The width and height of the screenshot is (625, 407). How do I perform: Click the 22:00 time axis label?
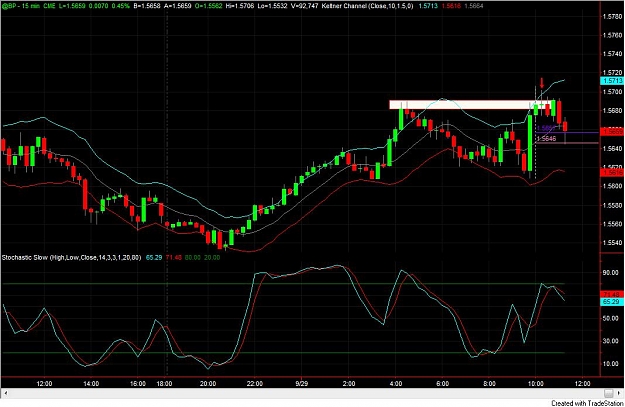[x=255, y=384]
